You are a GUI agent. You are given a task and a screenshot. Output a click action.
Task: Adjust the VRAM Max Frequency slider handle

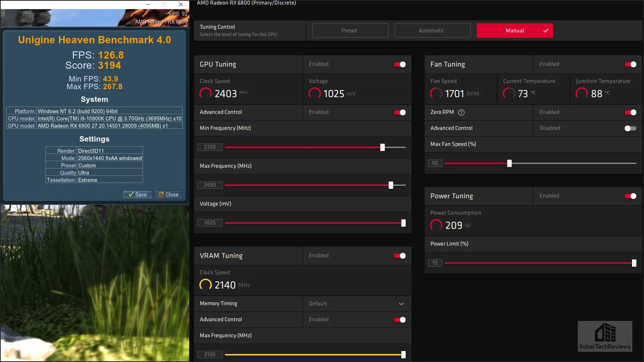(x=404, y=355)
